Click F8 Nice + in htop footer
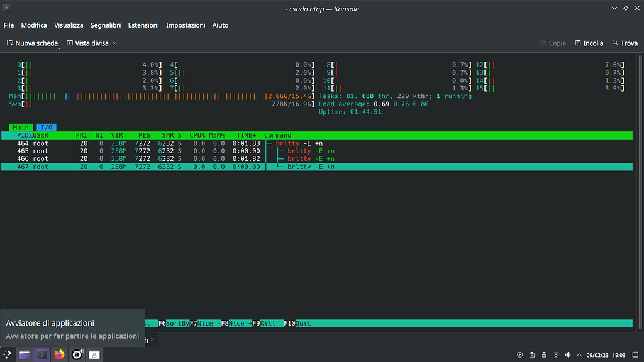The image size is (644, 362). point(236,324)
